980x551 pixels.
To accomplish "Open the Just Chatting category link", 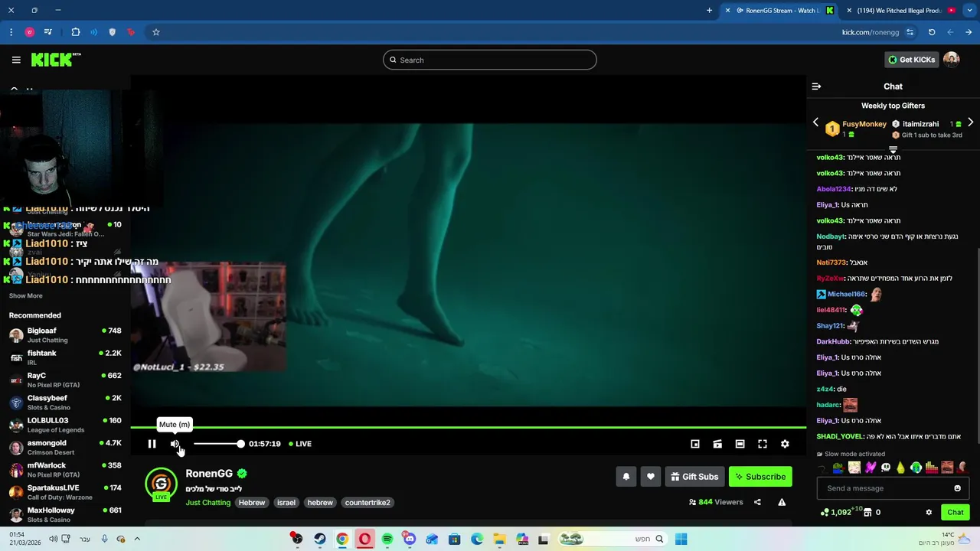I will (x=207, y=503).
